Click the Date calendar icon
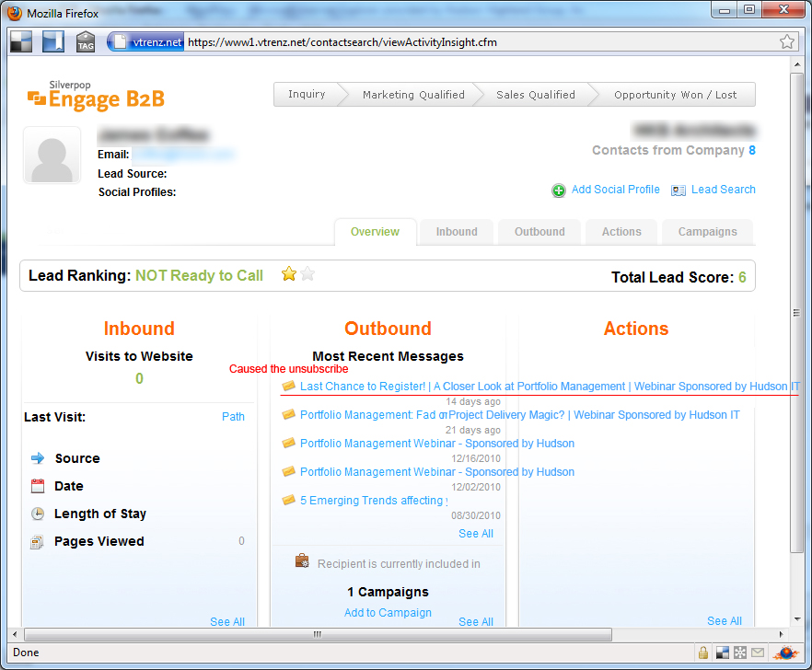Image resolution: width=812 pixels, height=670 pixels. (x=38, y=486)
